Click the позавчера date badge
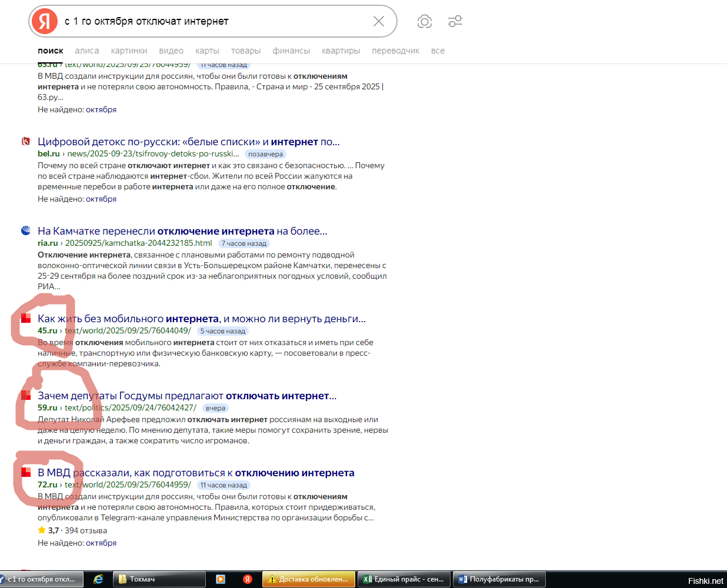Viewport: 727px width, 588px height. tap(265, 154)
